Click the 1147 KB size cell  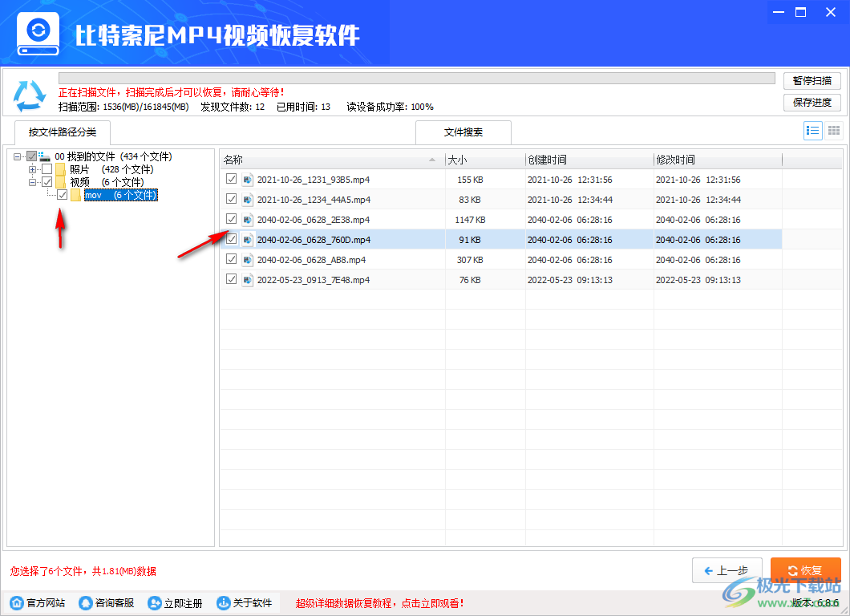[x=470, y=220]
